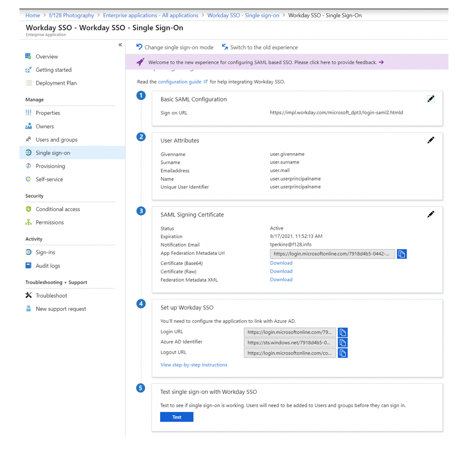Click the Test single sign-on button
476x455 pixels.
point(176,417)
